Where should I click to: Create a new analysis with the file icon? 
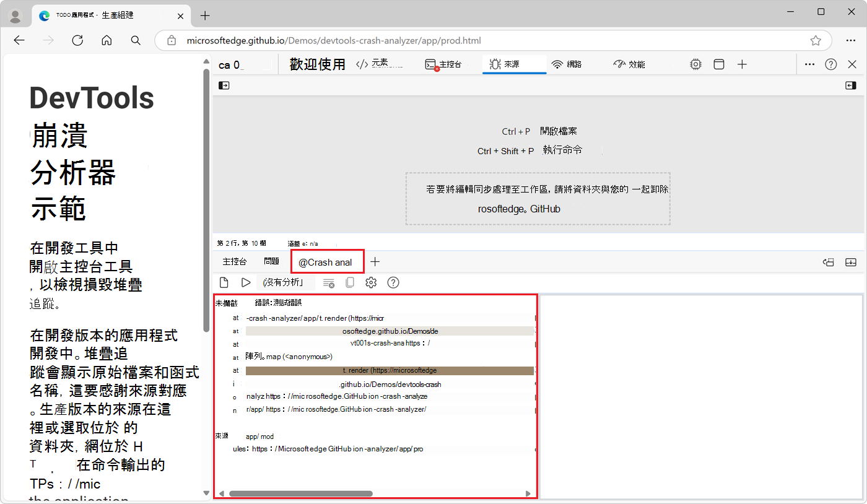224,282
